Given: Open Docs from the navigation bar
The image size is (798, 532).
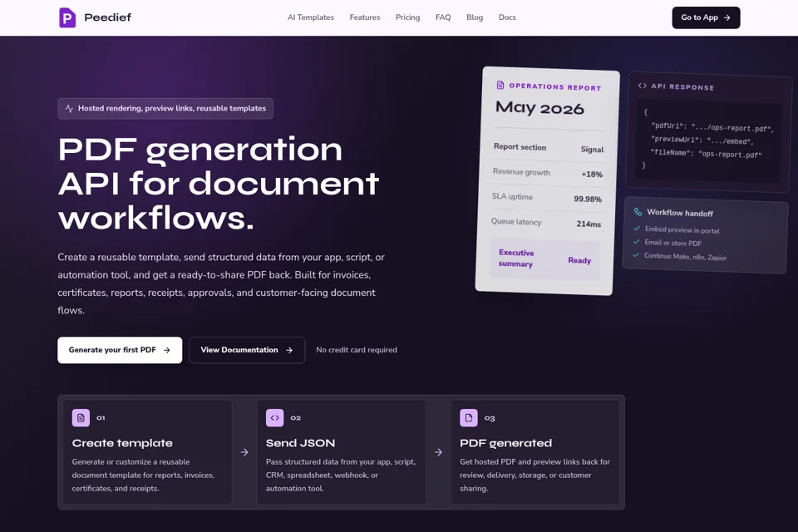Looking at the screenshot, I should pos(507,17).
